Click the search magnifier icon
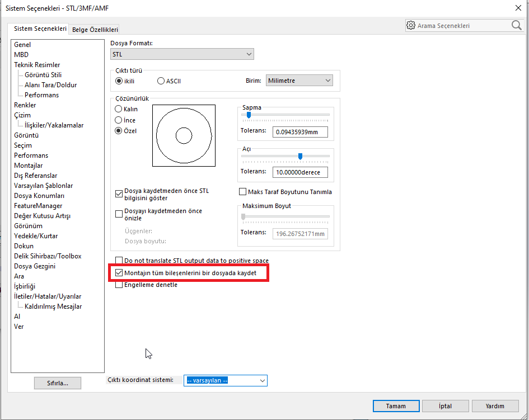Viewport: 529px width, 420px height. pos(516,25)
